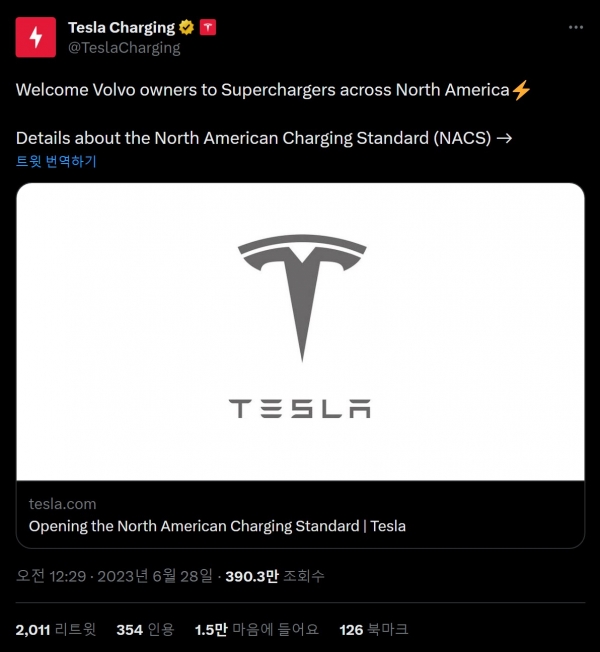Click the tesla.com domain label
Image resolution: width=600 pixels, height=652 pixels.
pos(62,504)
